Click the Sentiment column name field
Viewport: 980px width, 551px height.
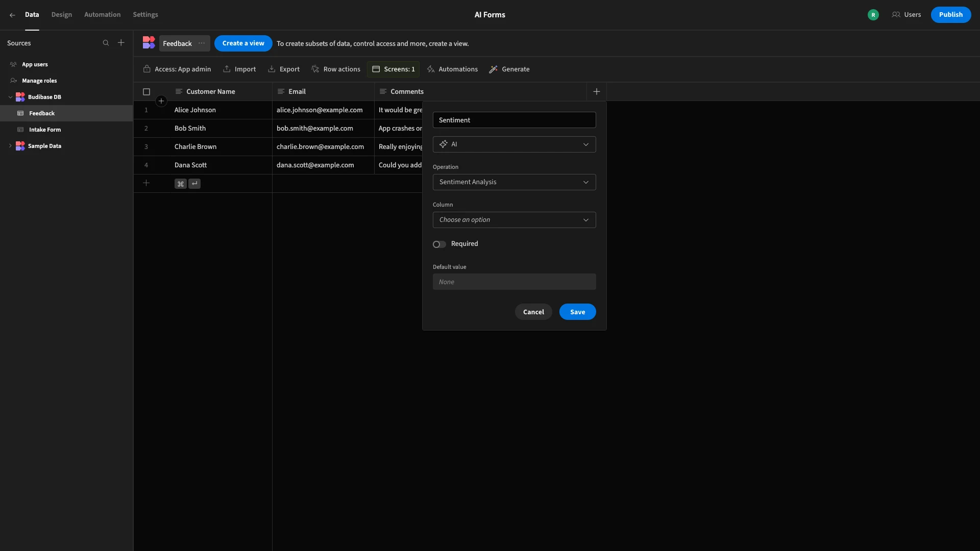(x=514, y=120)
